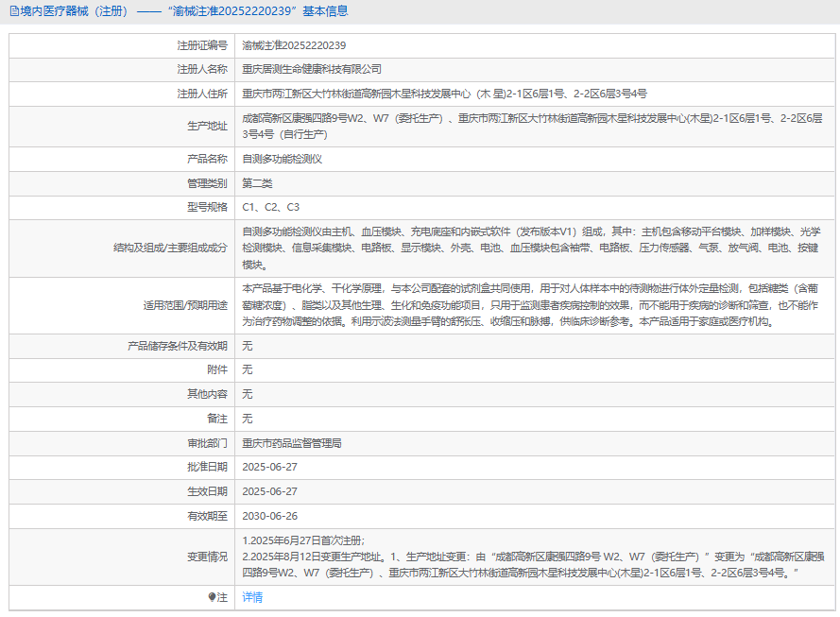Select management category value 第二类
840x617 pixels.
tap(257, 183)
